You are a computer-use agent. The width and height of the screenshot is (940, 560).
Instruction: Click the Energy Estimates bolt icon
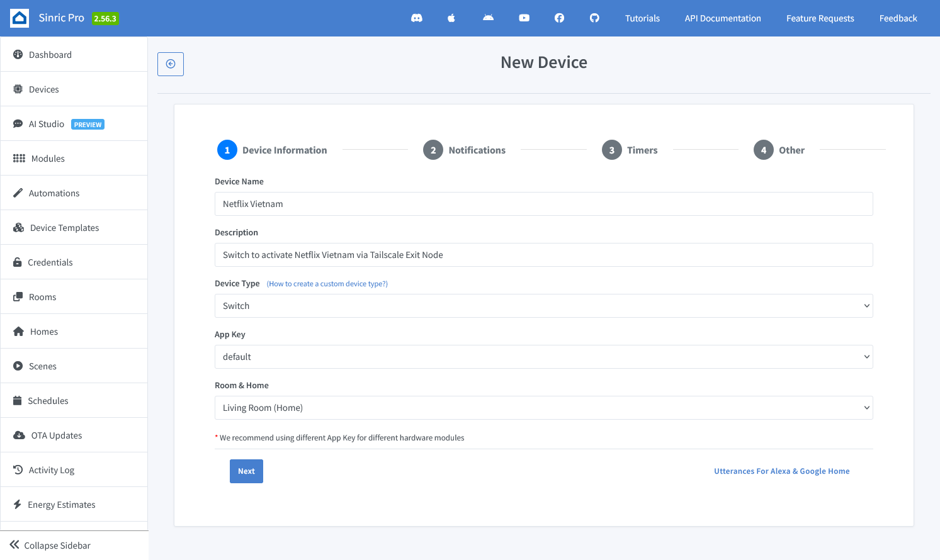[17, 505]
